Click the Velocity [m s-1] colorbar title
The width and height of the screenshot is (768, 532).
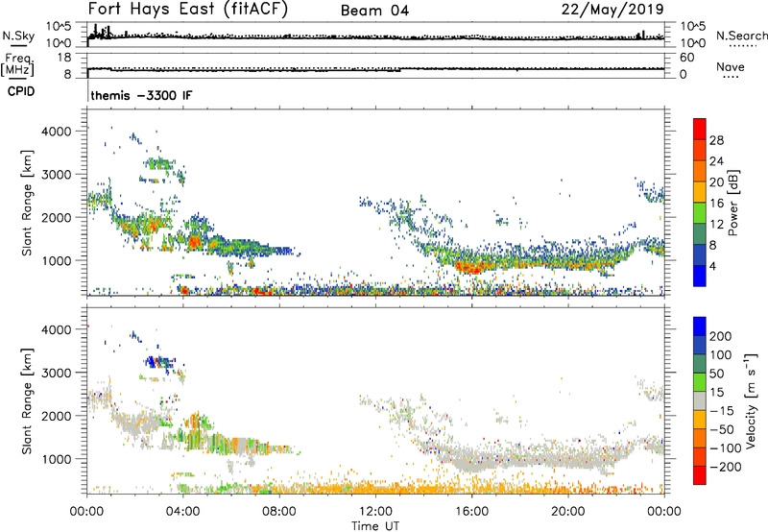click(x=751, y=400)
